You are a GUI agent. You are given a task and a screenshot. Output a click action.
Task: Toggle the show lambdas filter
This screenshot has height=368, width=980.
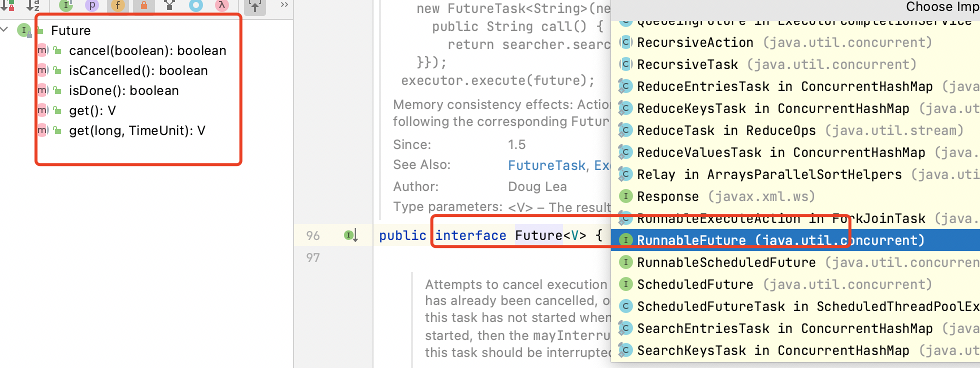[x=221, y=5]
